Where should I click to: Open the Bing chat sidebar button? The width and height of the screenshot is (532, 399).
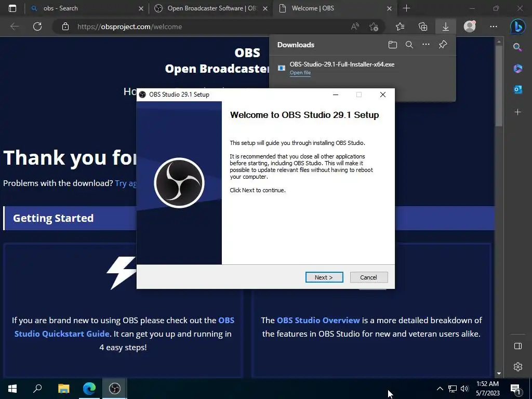point(517,26)
